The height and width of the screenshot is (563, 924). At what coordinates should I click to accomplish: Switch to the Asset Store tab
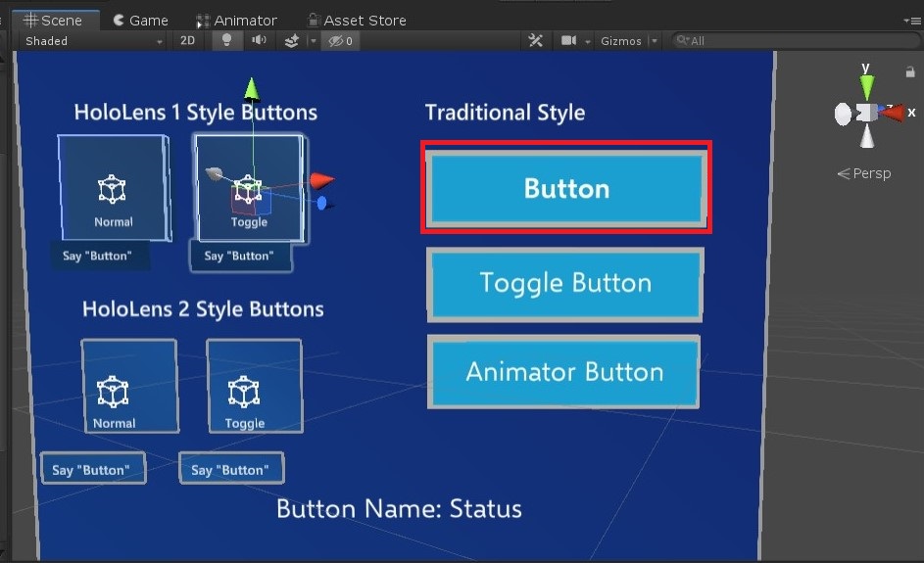[x=357, y=21]
